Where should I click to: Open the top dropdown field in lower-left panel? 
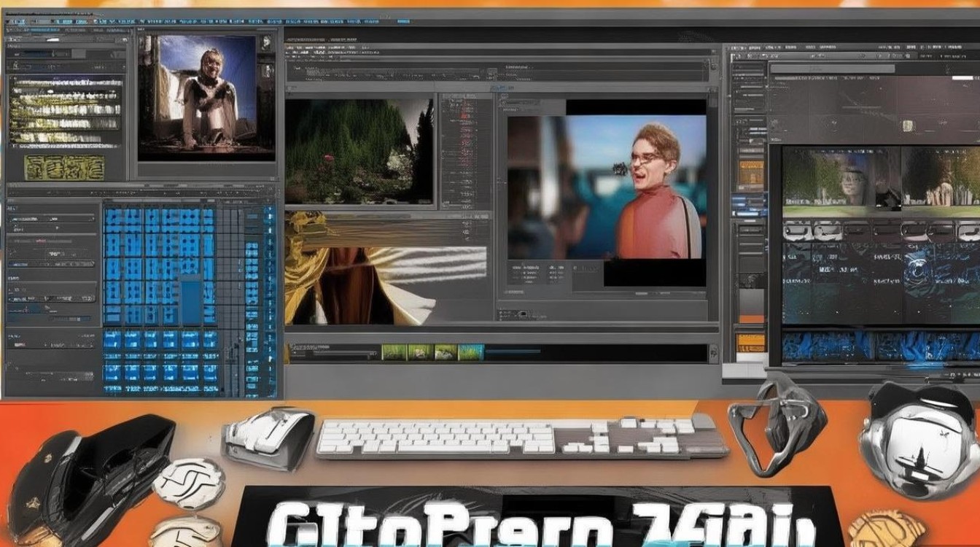pos(51,217)
